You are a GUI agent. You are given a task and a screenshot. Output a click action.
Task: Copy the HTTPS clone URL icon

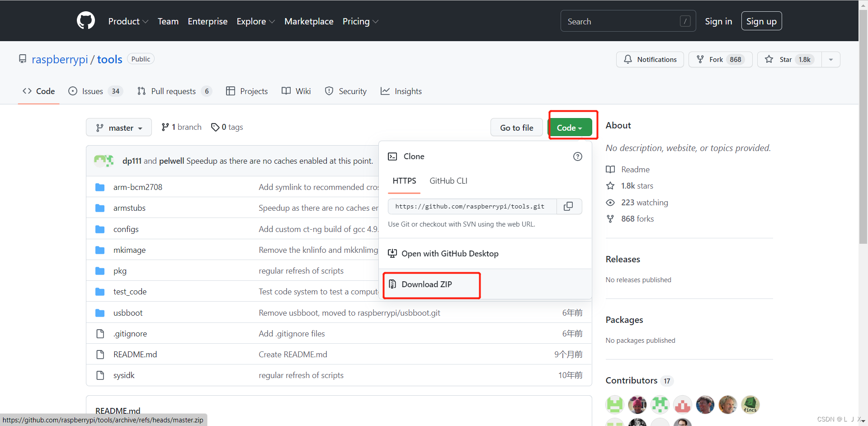click(569, 206)
